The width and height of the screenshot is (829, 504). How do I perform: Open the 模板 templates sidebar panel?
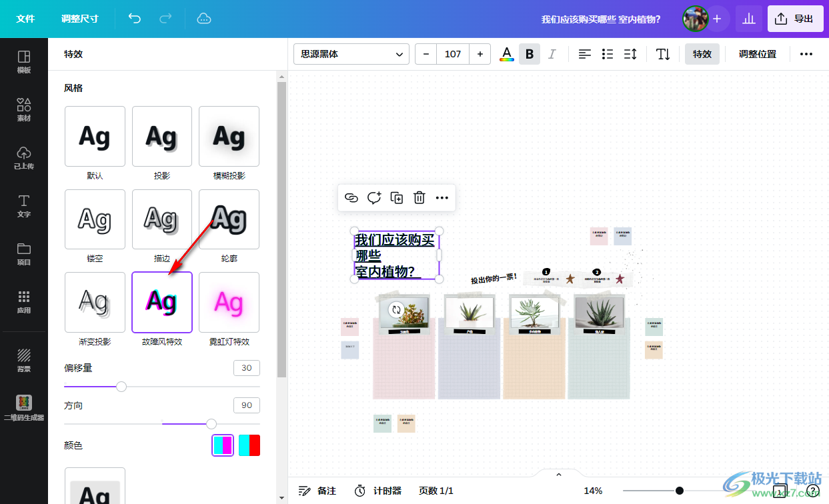24,62
